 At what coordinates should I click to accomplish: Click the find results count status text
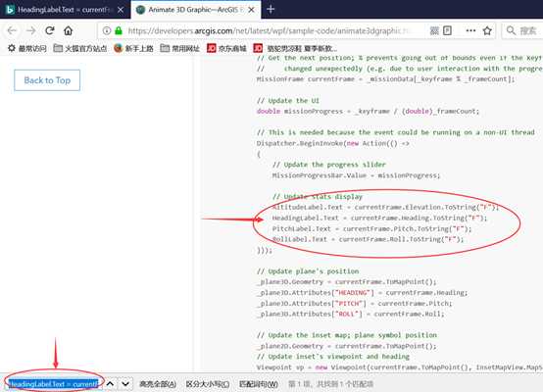(330, 384)
